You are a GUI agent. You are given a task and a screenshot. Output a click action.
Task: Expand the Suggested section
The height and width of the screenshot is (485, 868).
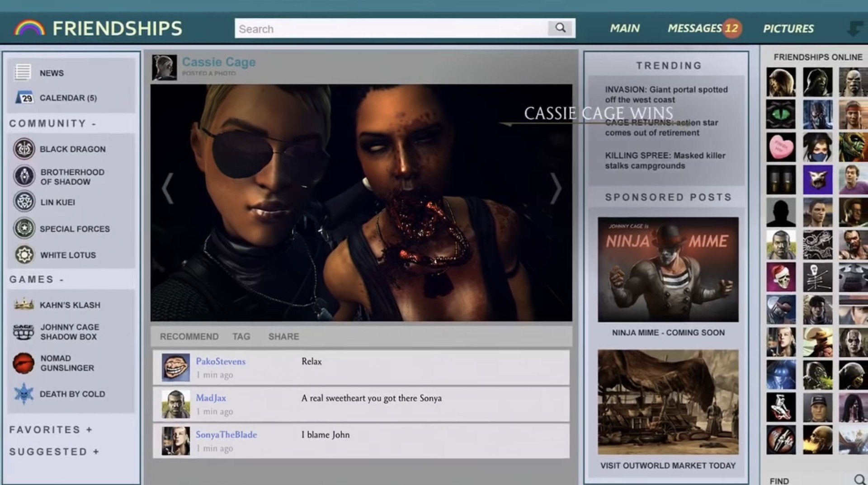(x=96, y=452)
